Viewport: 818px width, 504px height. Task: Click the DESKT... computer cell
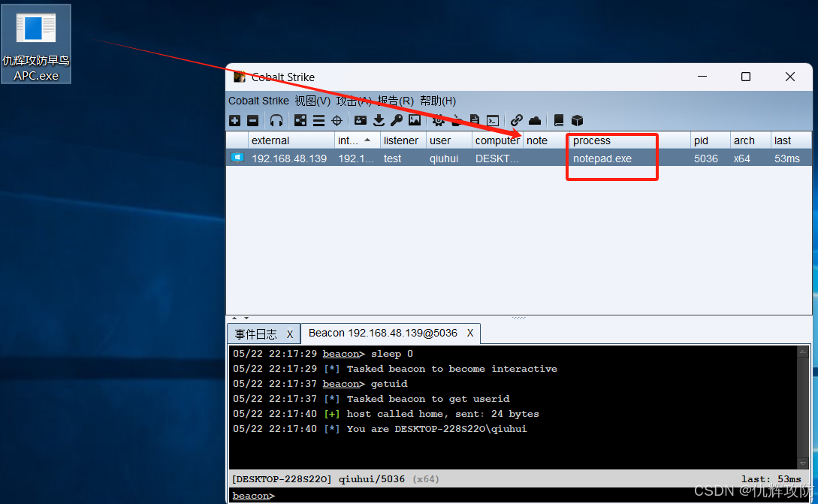(x=498, y=158)
